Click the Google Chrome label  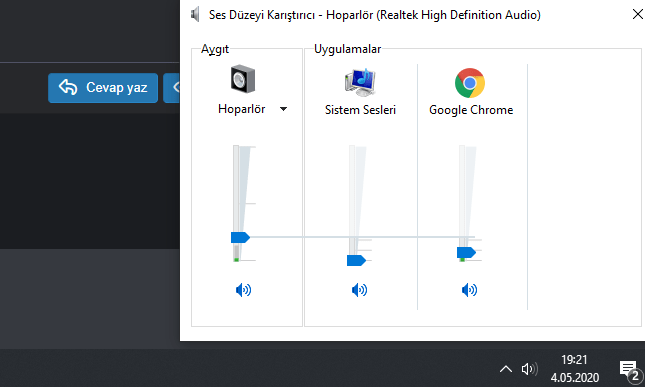point(471,110)
